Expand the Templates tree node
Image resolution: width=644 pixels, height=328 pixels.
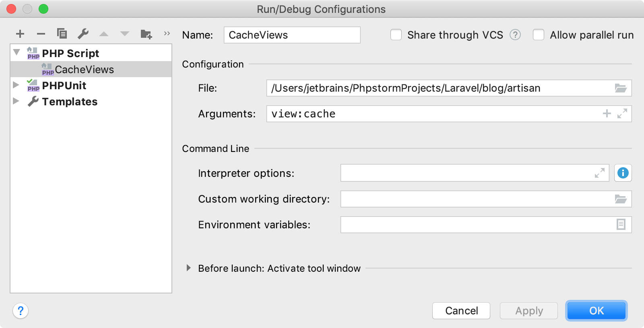click(16, 101)
